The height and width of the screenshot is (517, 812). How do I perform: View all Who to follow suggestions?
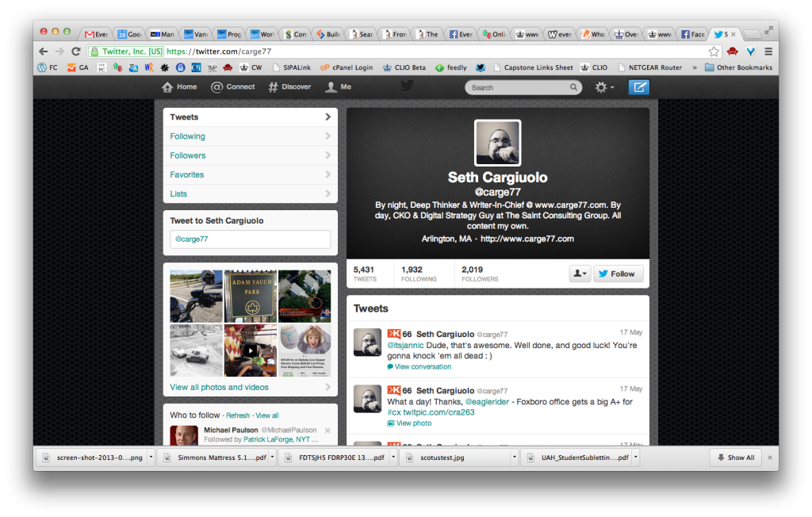267,416
